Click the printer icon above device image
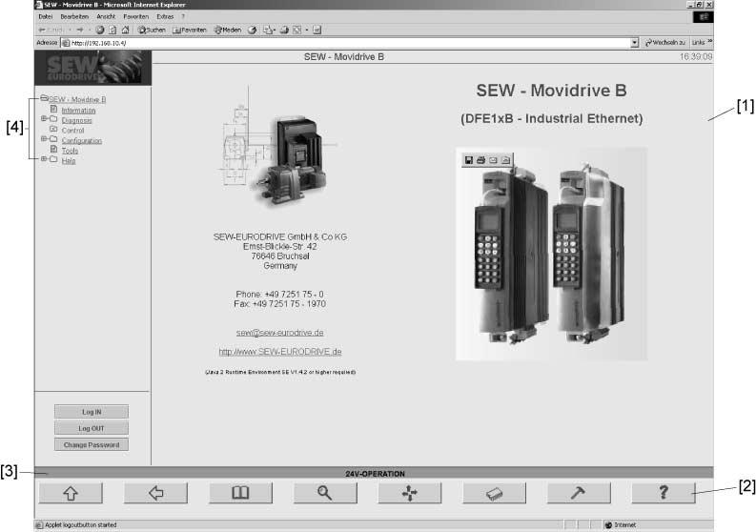 480,160
